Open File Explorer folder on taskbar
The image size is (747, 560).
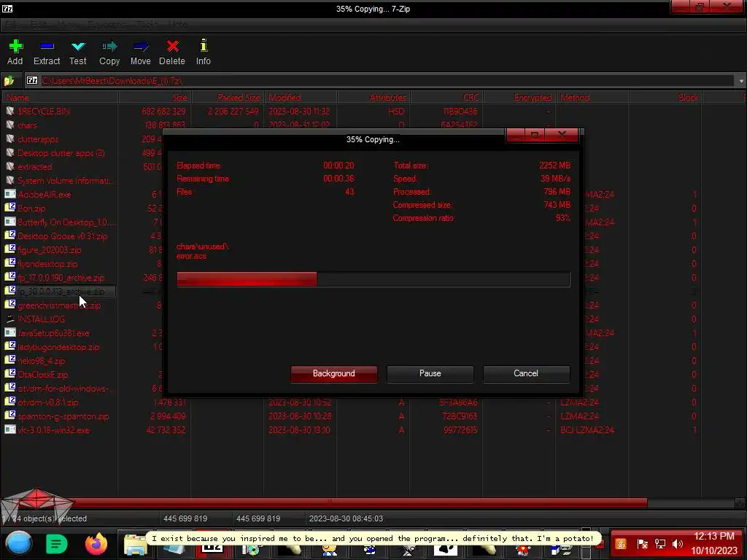(135, 544)
